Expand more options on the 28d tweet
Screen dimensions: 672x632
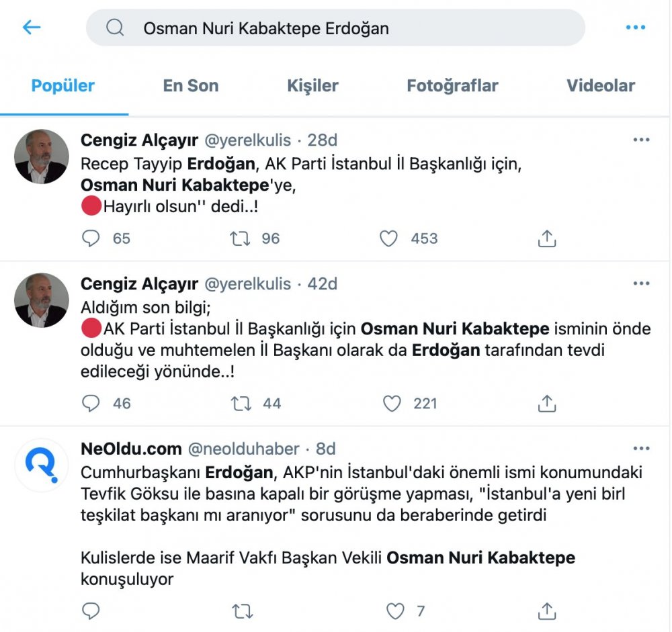(x=641, y=140)
